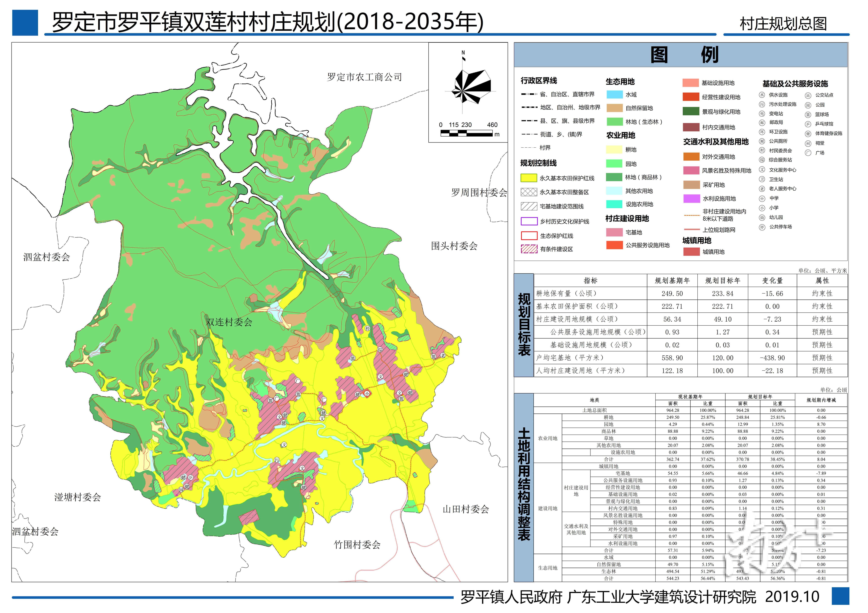Click the 村庄规划总图 title at top right
Screen dimensions: 868x613
click(783, 24)
